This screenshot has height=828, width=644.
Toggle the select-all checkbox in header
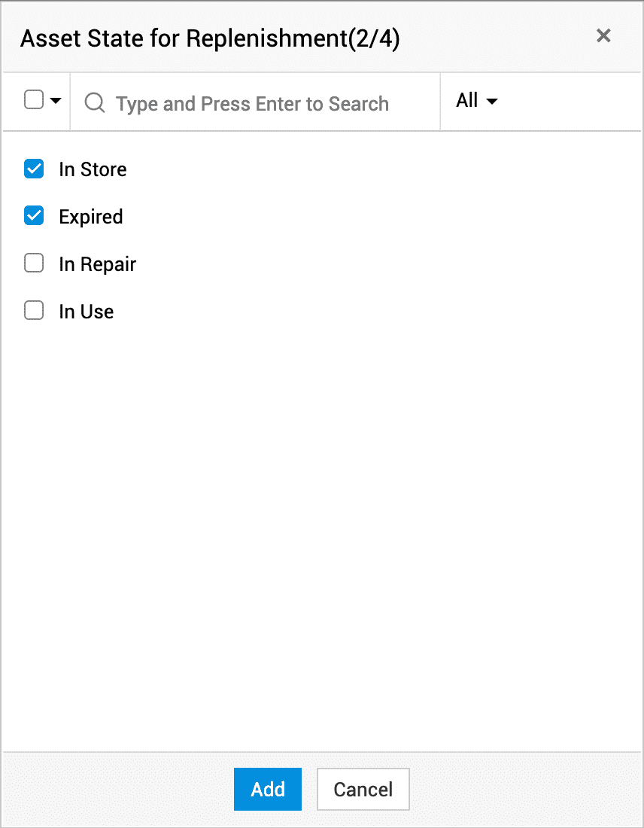click(x=34, y=100)
